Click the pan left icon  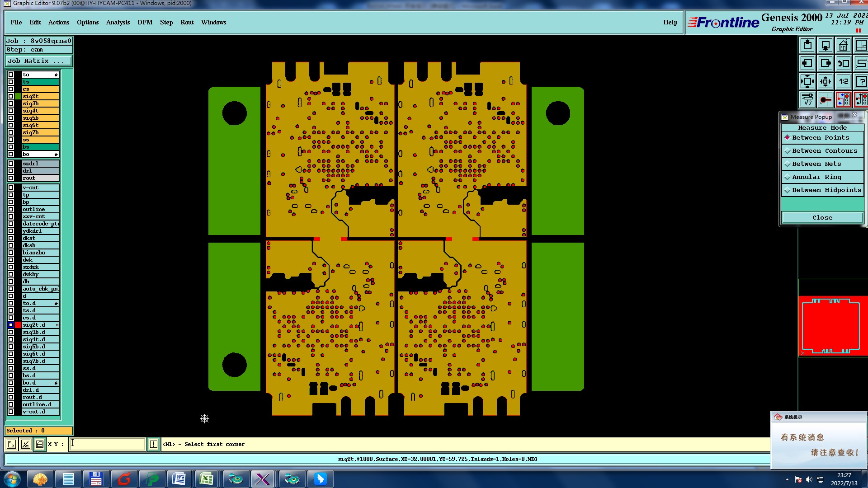pyautogui.click(x=807, y=64)
